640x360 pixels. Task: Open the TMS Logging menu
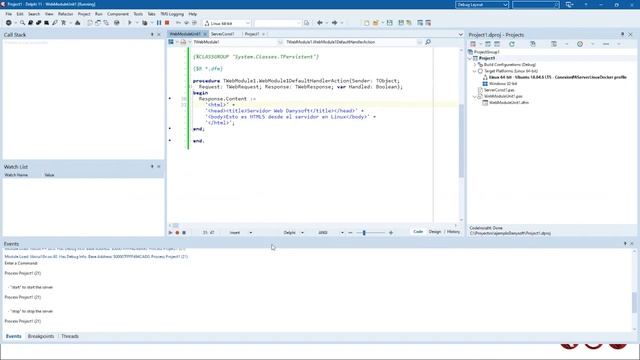tap(172, 14)
